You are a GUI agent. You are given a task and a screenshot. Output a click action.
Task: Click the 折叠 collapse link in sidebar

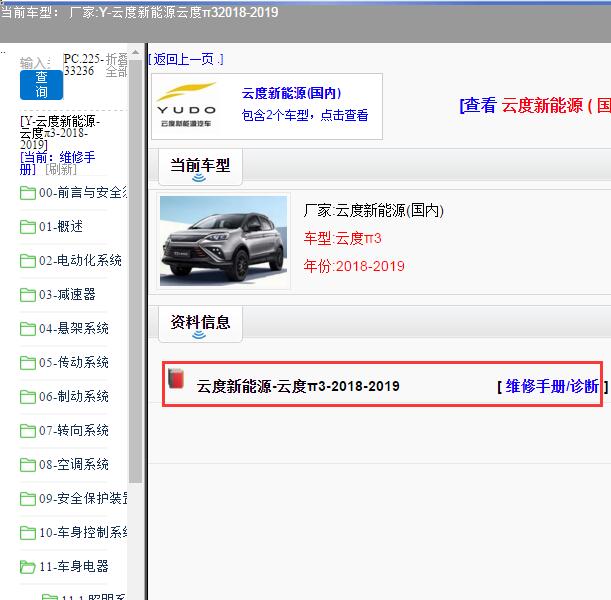tap(117, 59)
